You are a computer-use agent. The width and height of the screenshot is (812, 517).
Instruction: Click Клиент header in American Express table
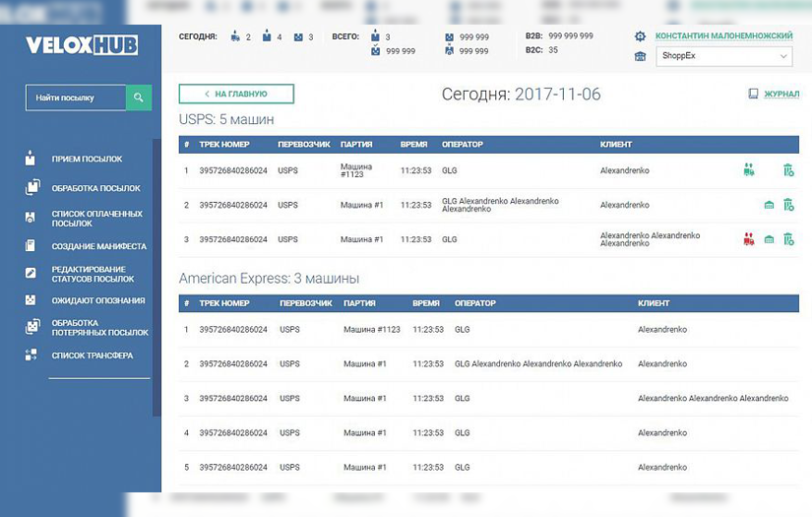click(x=654, y=303)
